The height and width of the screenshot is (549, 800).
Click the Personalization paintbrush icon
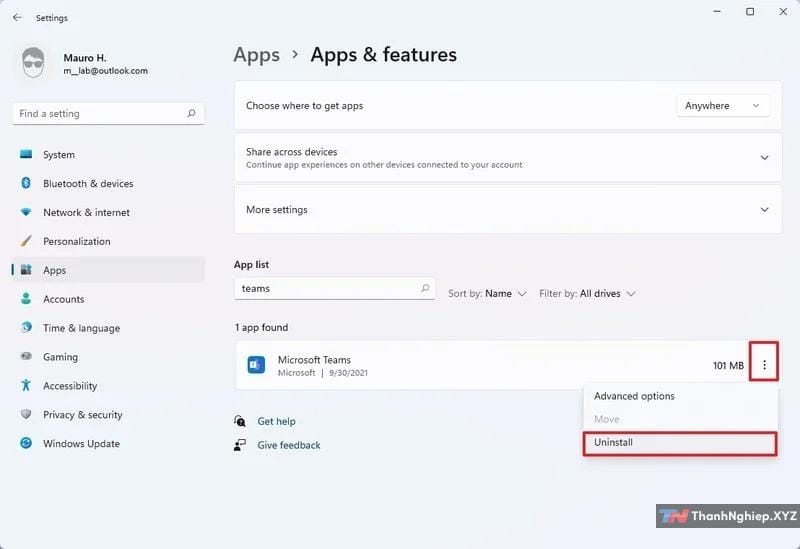pyautogui.click(x=26, y=241)
